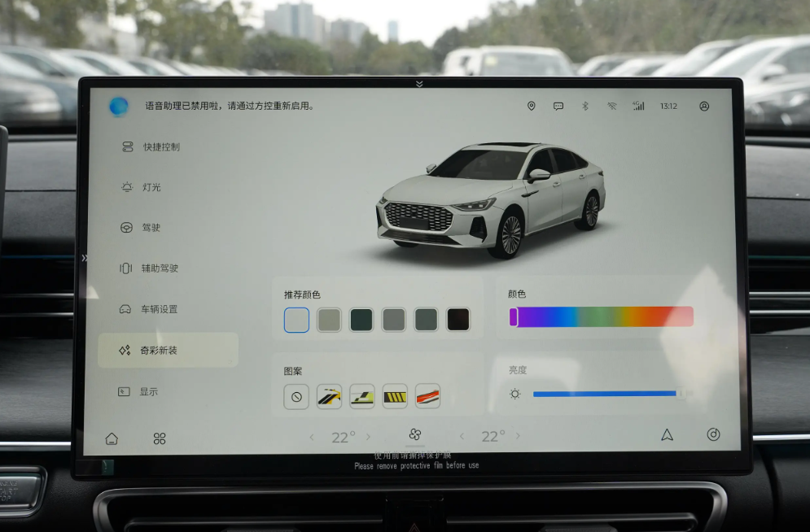Tap the left 22° temperature value
The image size is (810, 532).
click(343, 437)
